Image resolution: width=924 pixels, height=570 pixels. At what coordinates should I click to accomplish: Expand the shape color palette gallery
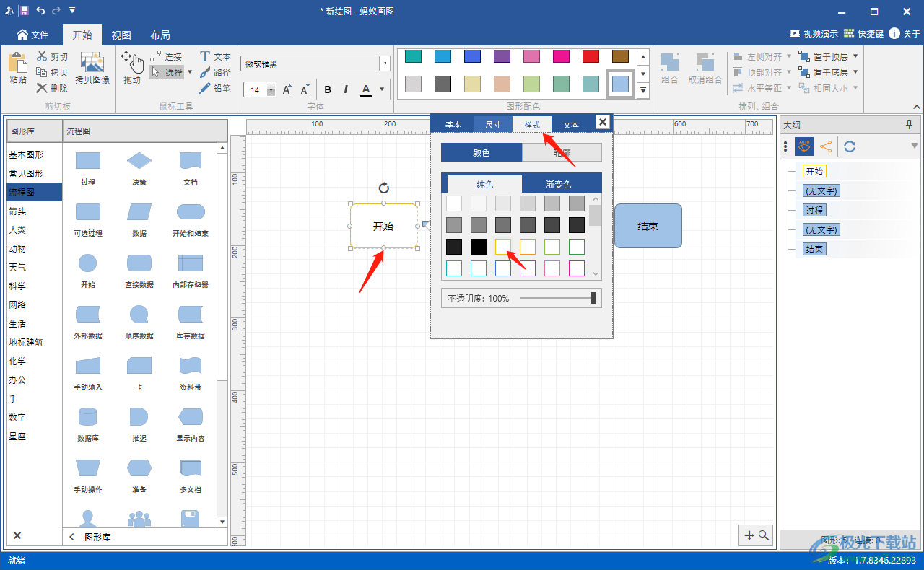(642, 91)
